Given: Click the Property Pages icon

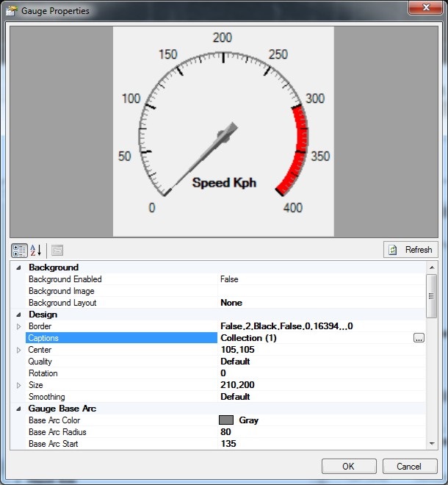Looking at the screenshot, I should click(57, 250).
